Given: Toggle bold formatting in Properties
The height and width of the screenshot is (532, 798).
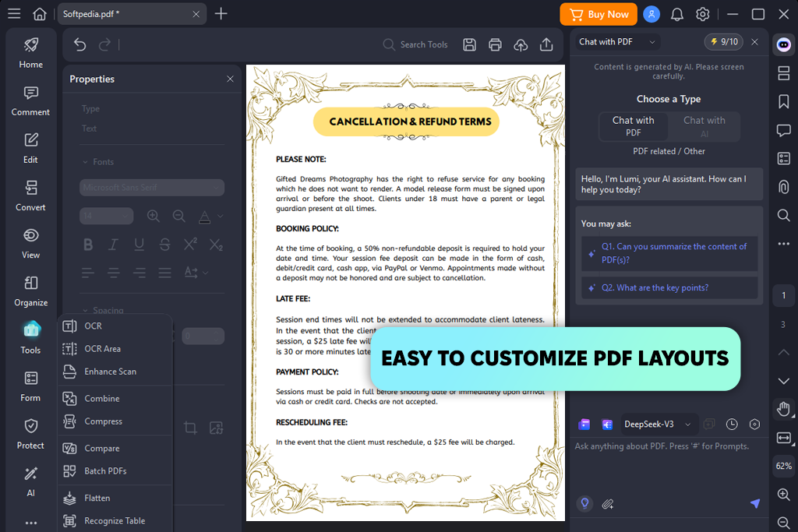Looking at the screenshot, I should tap(88, 245).
